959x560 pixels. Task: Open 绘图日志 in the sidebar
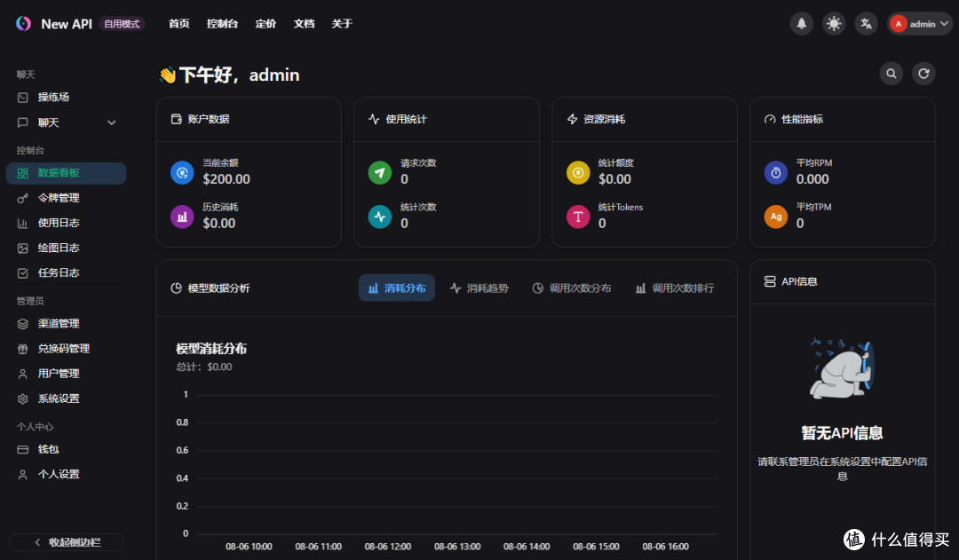point(66,248)
